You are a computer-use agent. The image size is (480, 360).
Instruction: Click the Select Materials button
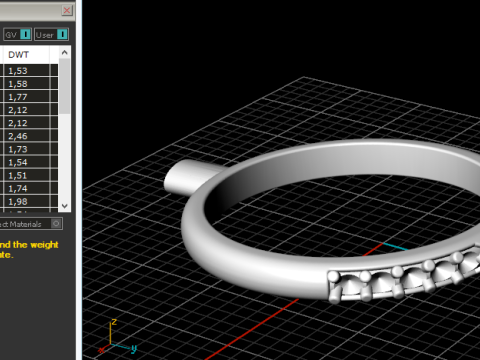point(31,224)
